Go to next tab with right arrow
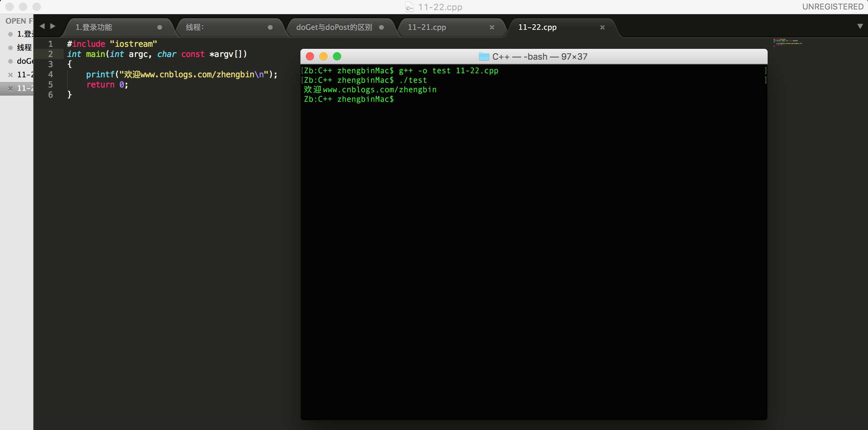Image resolution: width=868 pixels, height=430 pixels. (x=53, y=26)
